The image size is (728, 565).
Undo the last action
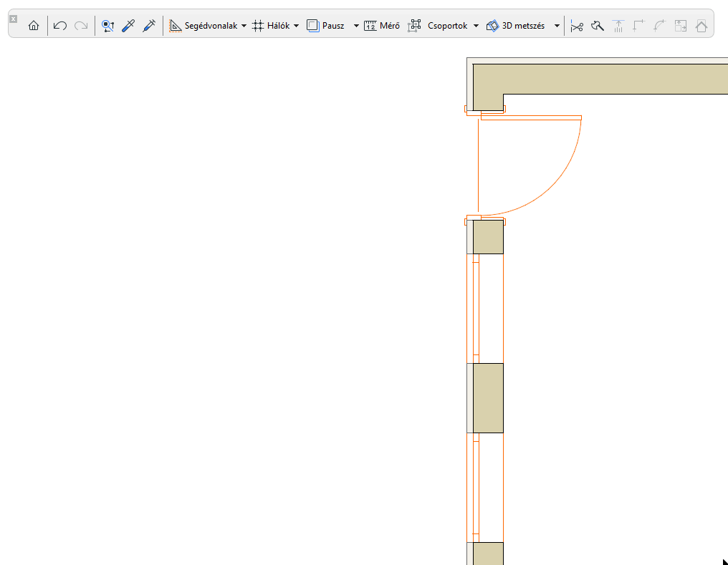tap(59, 25)
